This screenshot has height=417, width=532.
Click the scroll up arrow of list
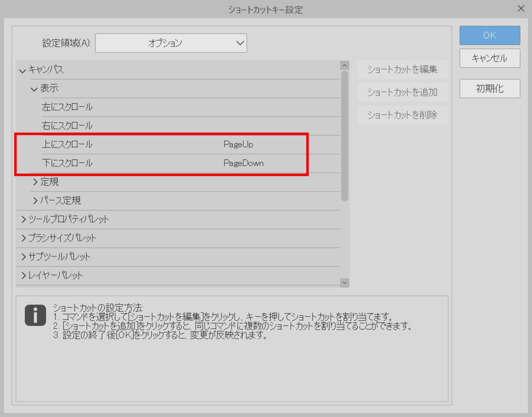tap(345, 65)
